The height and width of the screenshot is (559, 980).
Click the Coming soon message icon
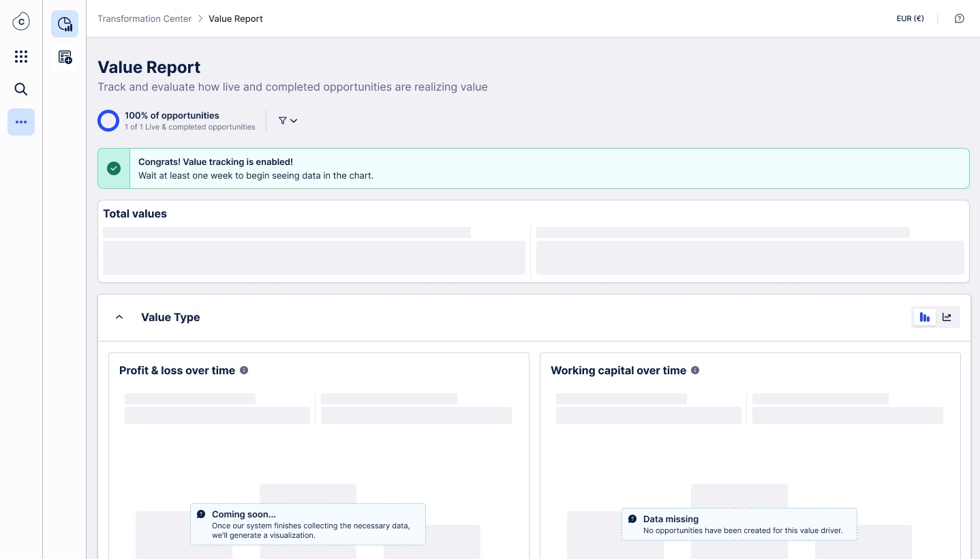[201, 514]
